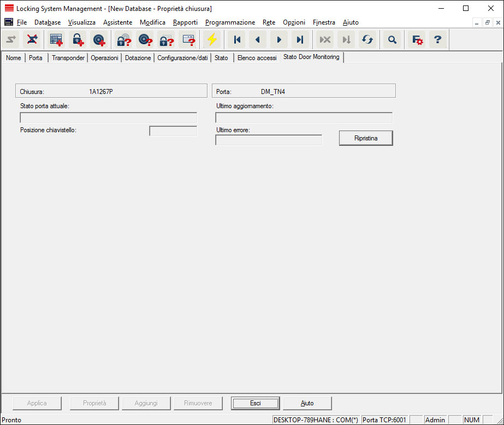504x425 pixels.
Task: Click the blue question mark help icon
Action: pyautogui.click(x=437, y=39)
